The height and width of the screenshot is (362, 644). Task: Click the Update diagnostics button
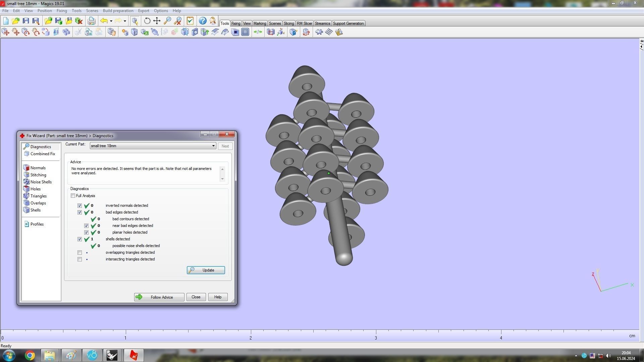pos(206,270)
